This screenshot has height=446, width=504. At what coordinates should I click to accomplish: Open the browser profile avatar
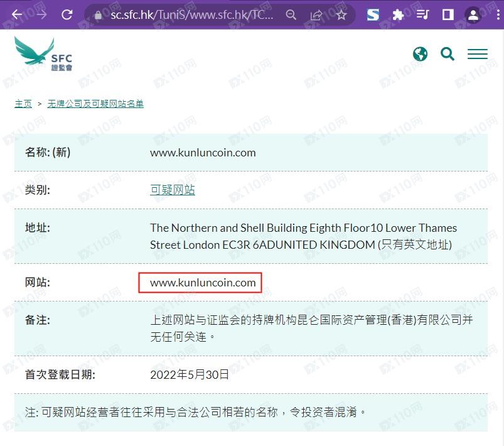point(473,15)
